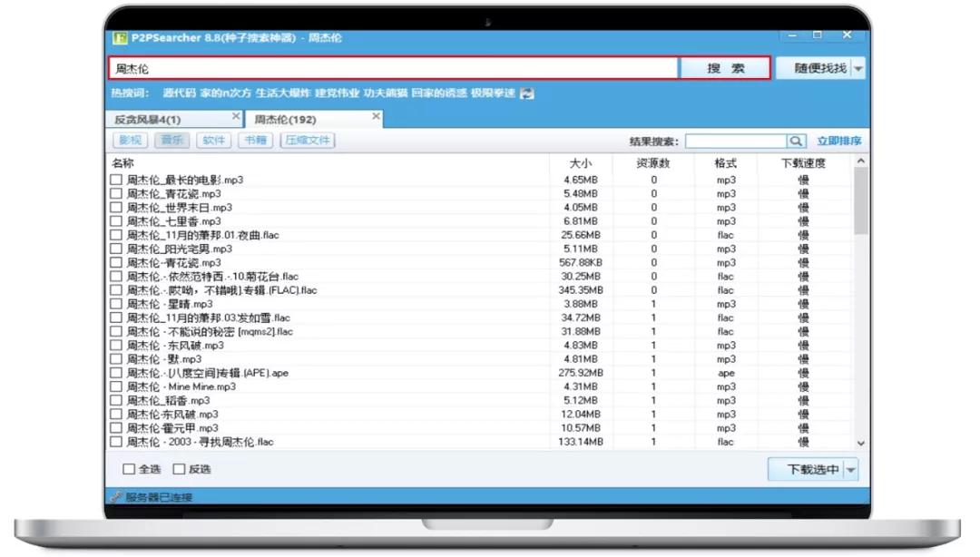
Task: Select checkbox for the 567.88KB 青花瓷.mp3 row
Action: coord(115,262)
